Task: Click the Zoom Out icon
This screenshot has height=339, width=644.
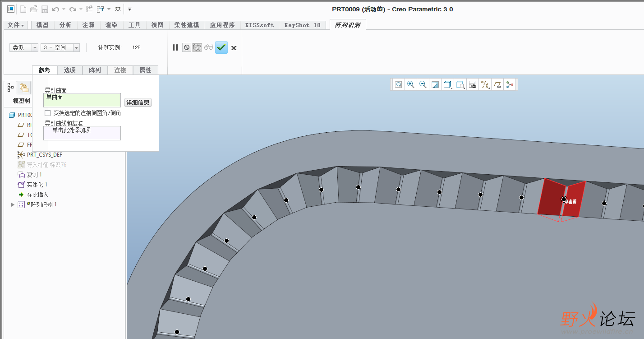Action: (x=423, y=84)
